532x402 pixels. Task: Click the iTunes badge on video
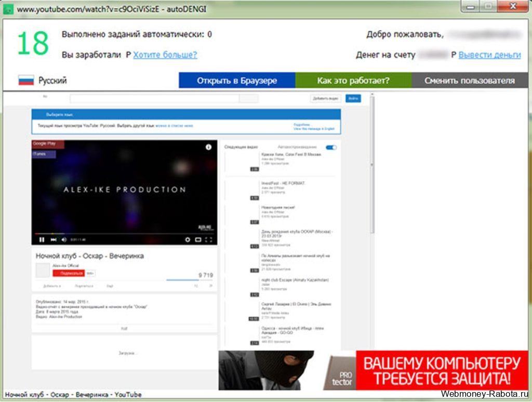44,154
